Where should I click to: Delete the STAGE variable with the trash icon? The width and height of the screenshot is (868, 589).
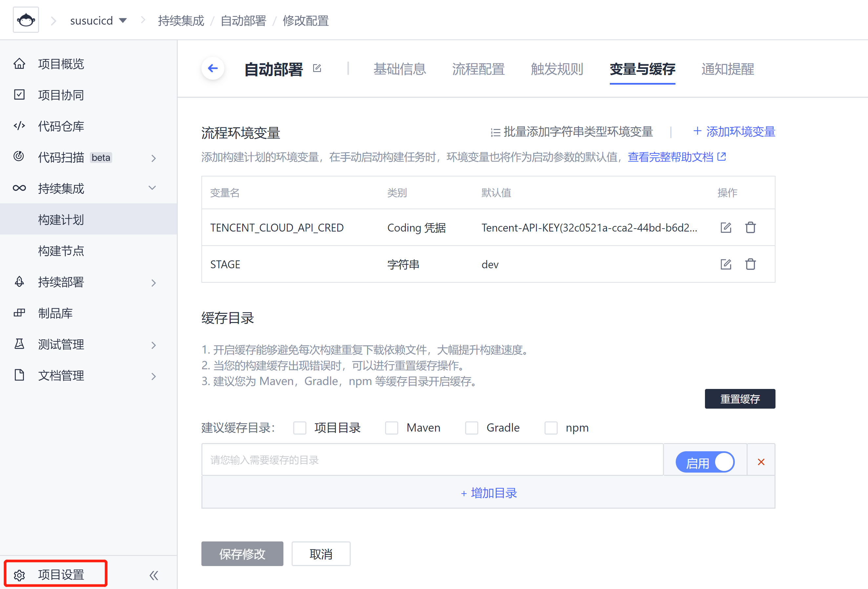[750, 264]
